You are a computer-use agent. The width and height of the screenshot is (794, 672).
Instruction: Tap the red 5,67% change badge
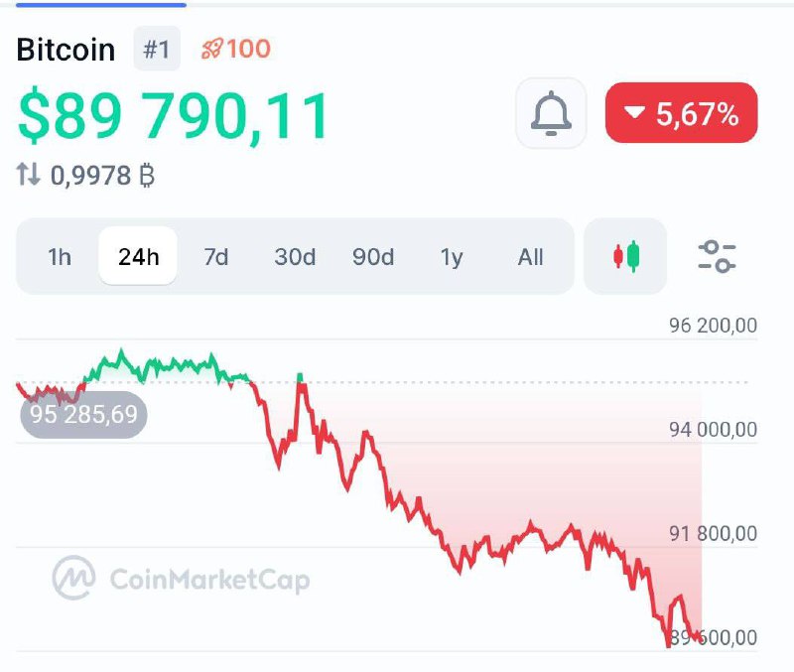tap(681, 113)
